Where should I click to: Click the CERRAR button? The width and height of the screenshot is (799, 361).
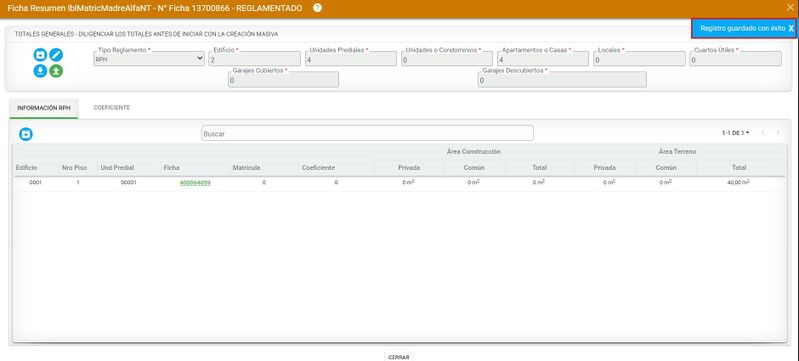(x=398, y=357)
